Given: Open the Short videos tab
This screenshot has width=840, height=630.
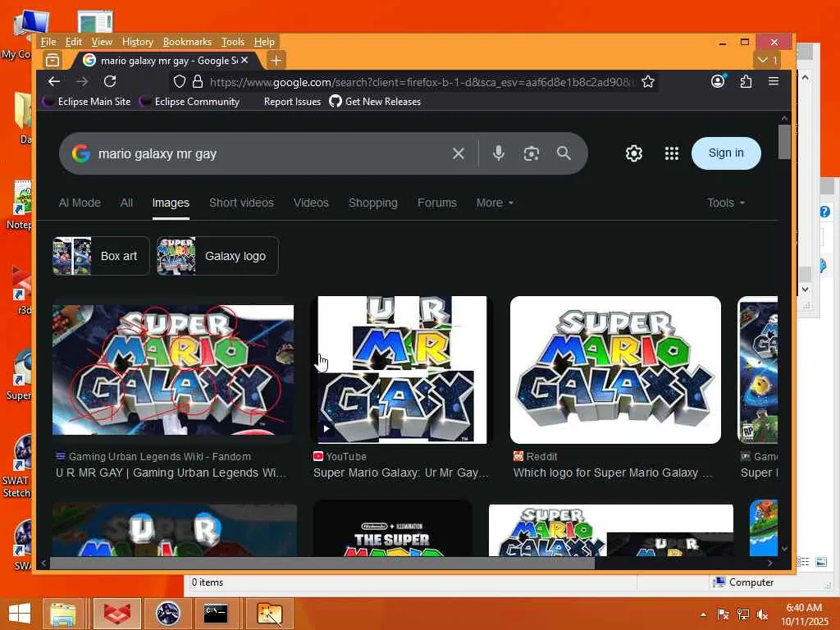Looking at the screenshot, I should [x=241, y=203].
